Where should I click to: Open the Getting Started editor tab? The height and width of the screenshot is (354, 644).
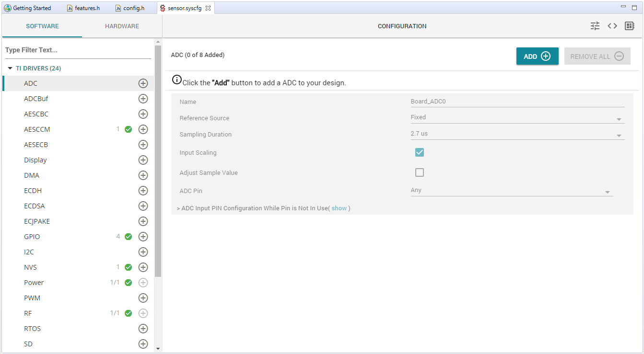[28, 8]
